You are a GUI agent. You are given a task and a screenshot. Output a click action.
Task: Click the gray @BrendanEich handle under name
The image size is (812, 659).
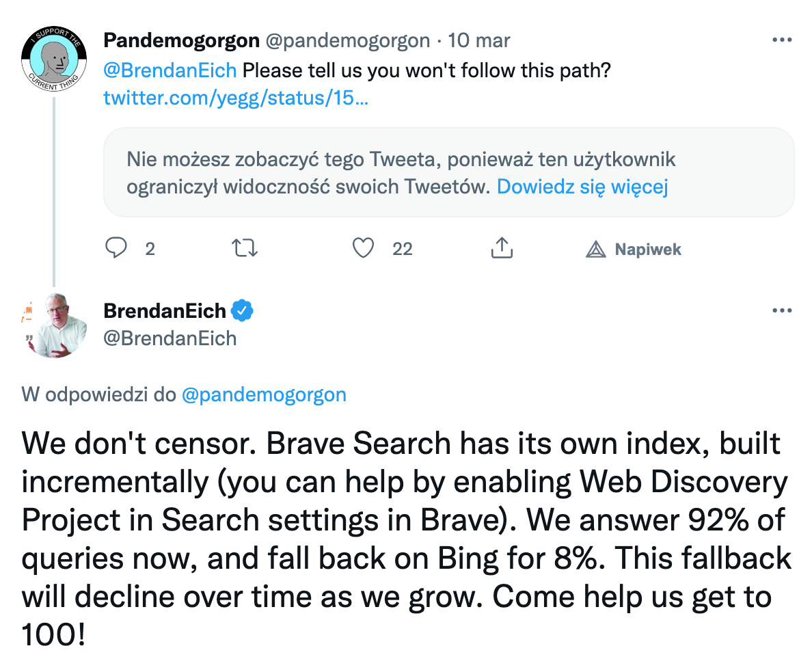pyautogui.click(x=170, y=338)
